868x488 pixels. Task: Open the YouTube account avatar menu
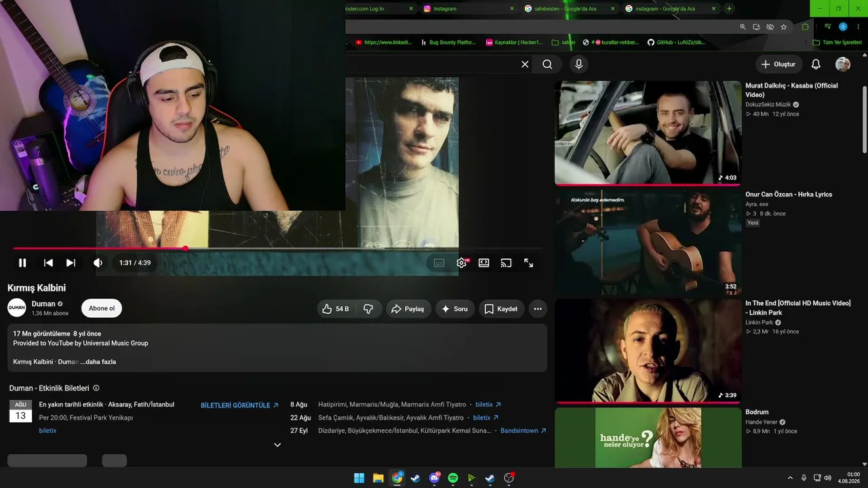pos(843,64)
